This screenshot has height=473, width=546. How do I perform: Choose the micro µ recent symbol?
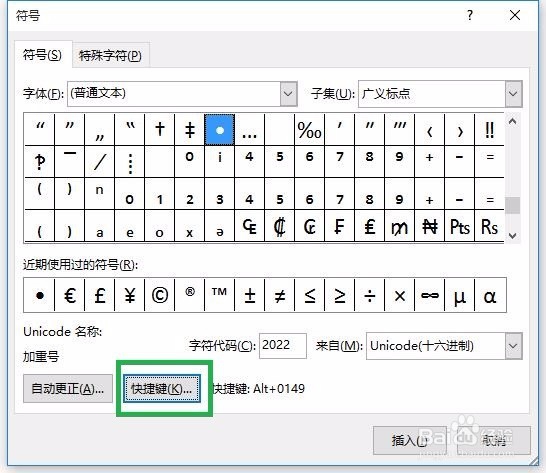(459, 295)
